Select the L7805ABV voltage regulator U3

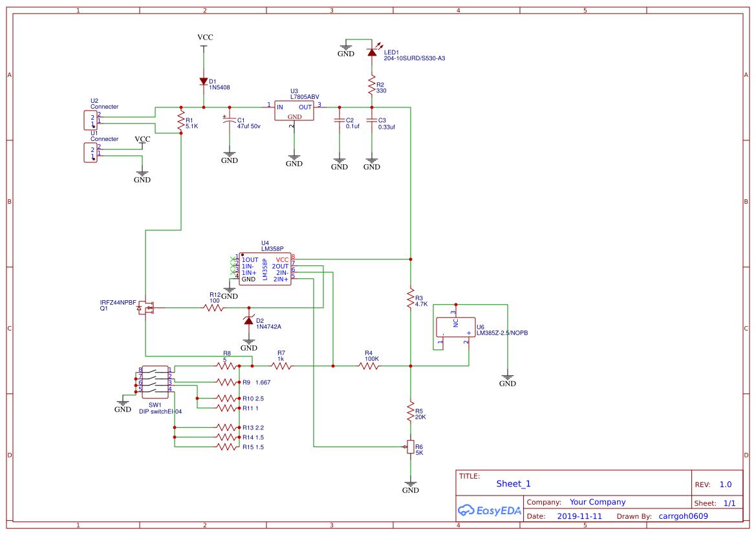[x=294, y=110]
